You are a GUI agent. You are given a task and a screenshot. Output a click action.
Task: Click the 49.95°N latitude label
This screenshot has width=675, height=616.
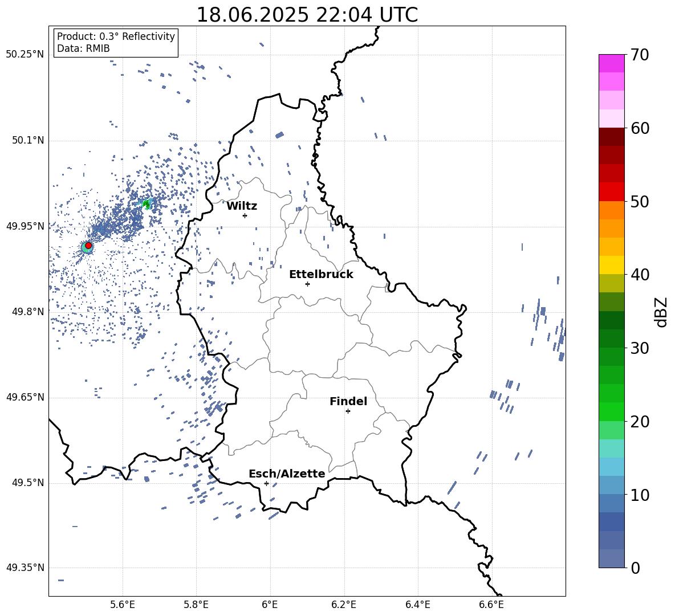pos(25,226)
